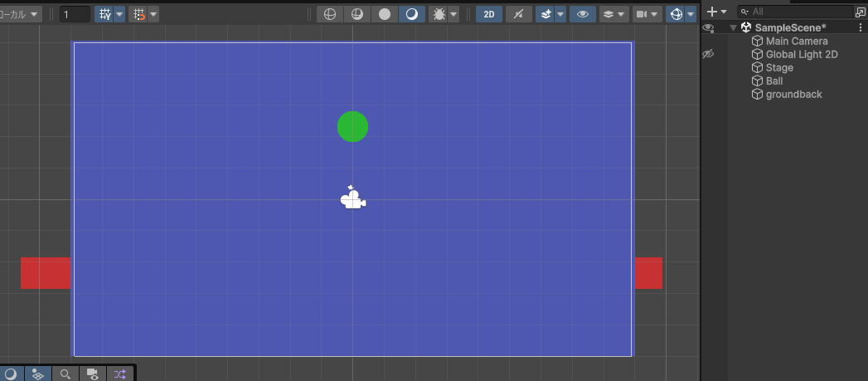Open the SampleScene three-dot options menu
This screenshot has width=868, height=381.
coord(860,27)
